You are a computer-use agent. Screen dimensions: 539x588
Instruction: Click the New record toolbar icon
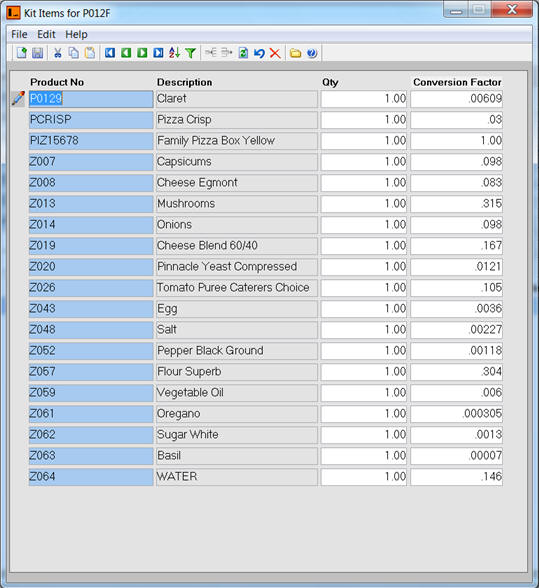21,53
